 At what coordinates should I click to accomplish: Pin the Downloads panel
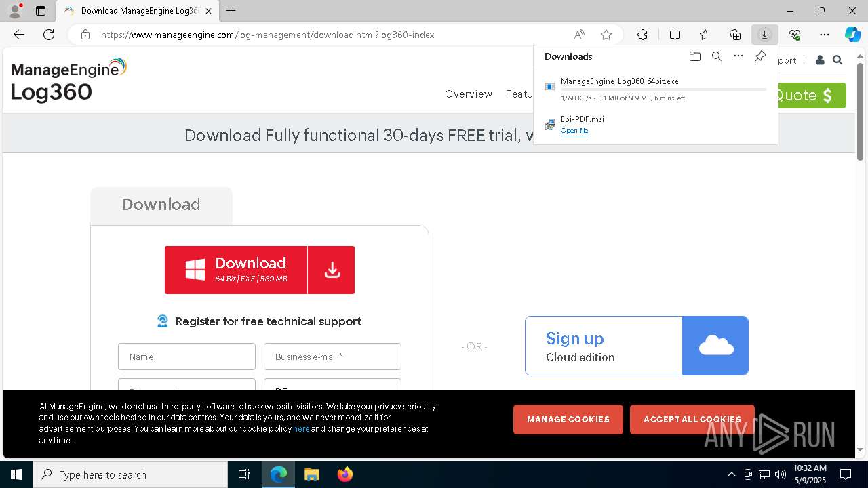pyautogui.click(x=760, y=56)
